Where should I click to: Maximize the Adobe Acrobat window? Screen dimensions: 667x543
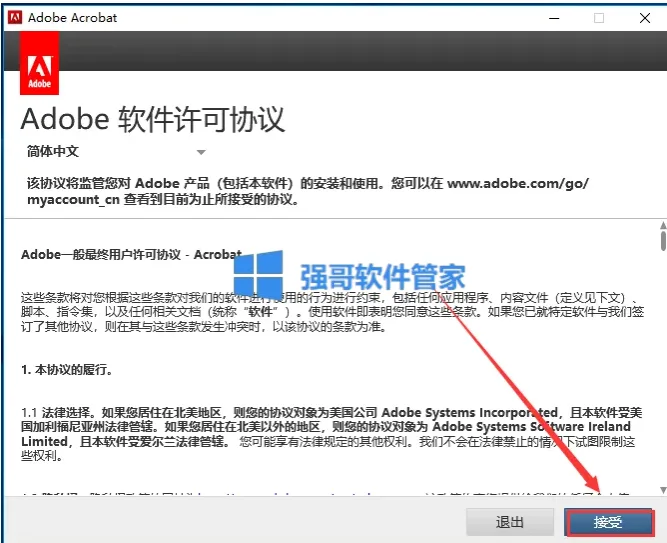(599, 18)
